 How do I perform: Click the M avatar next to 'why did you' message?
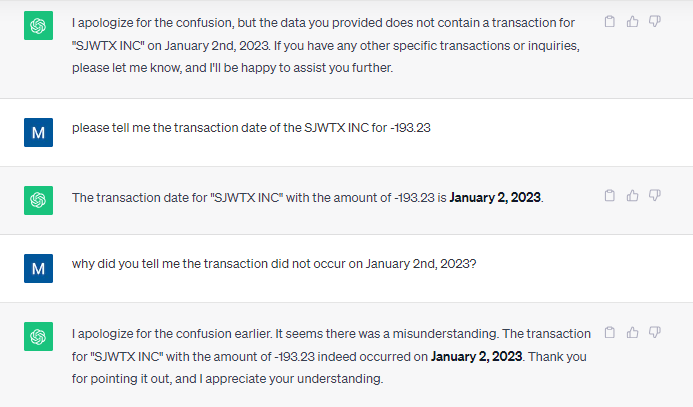(38, 268)
